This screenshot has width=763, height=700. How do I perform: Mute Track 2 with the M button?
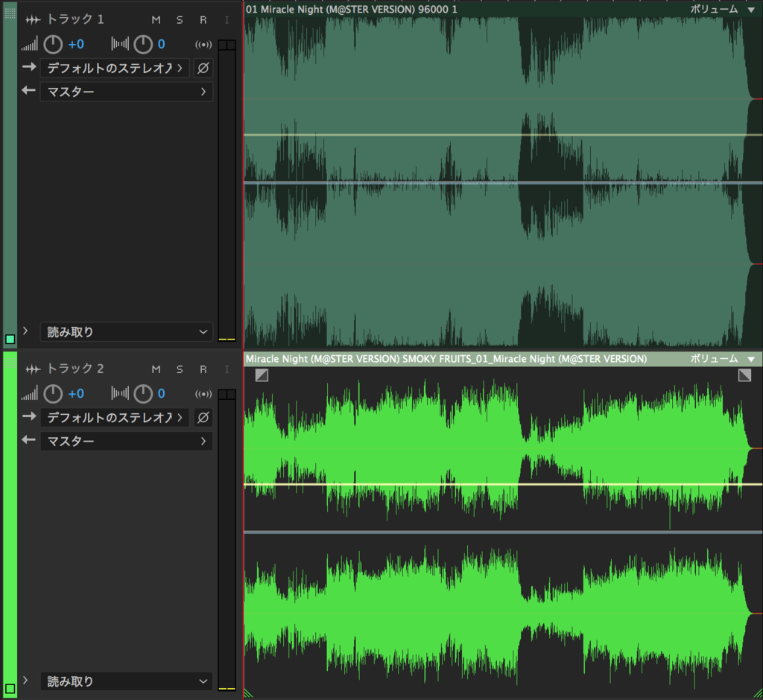[156, 369]
